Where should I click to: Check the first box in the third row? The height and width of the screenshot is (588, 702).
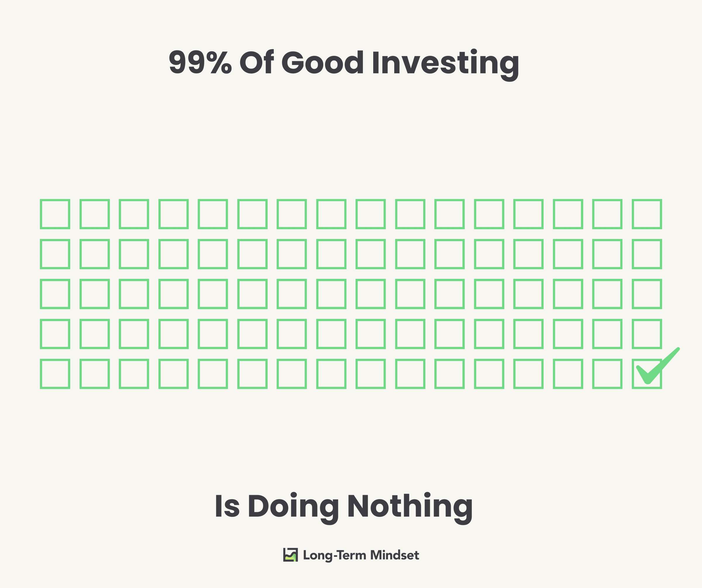coord(55,294)
